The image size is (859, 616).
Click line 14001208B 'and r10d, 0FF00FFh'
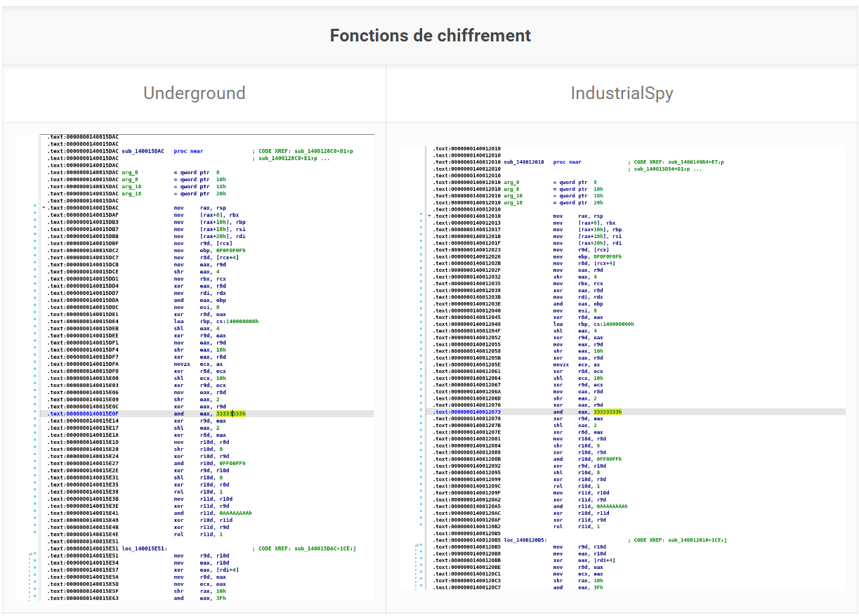(x=527, y=459)
